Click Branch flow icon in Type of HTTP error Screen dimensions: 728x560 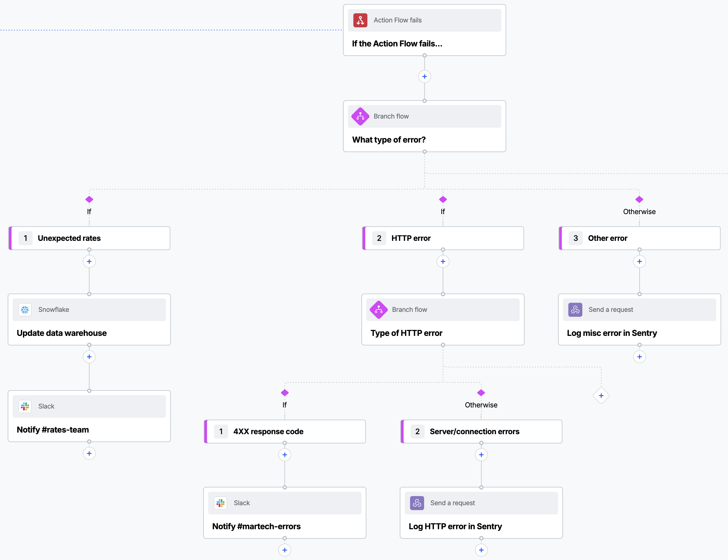click(378, 310)
